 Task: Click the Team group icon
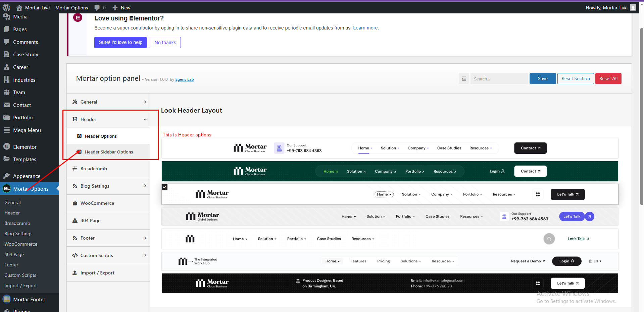pos(7,92)
